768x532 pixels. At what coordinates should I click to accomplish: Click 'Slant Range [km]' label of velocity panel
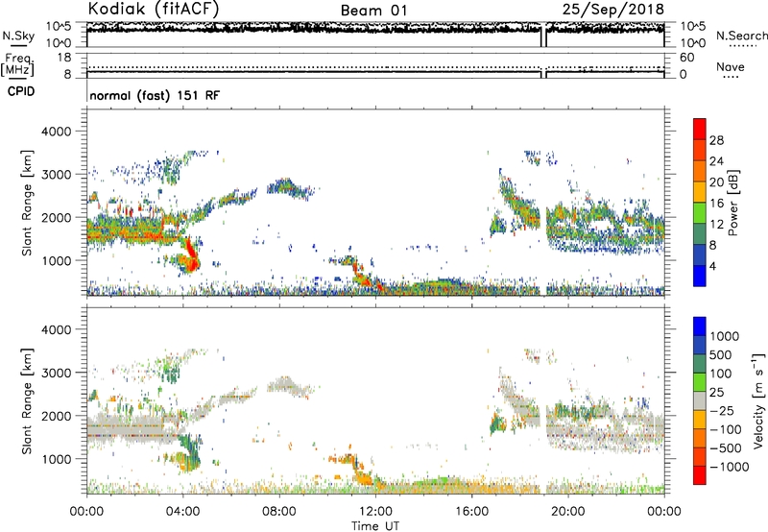click(x=27, y=401)
